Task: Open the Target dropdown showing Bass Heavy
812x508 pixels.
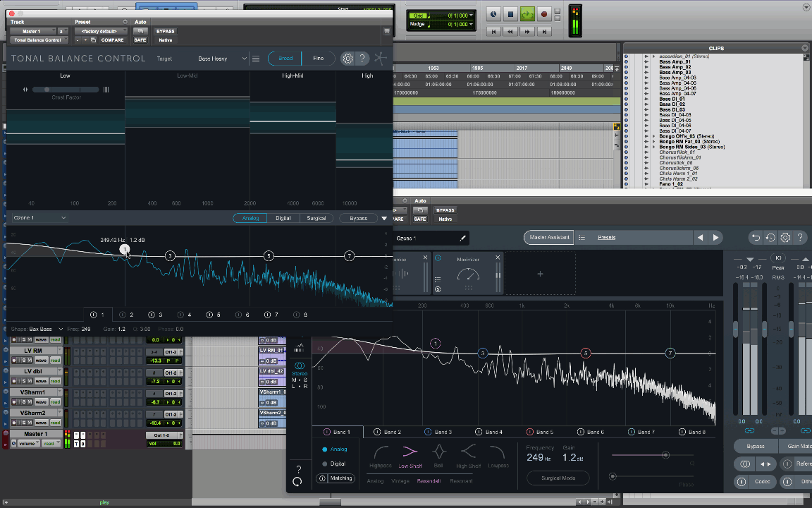Action: point(221,59)
